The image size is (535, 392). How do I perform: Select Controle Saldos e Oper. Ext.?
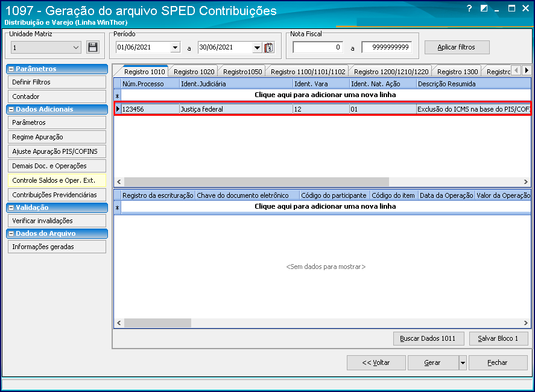57,180
